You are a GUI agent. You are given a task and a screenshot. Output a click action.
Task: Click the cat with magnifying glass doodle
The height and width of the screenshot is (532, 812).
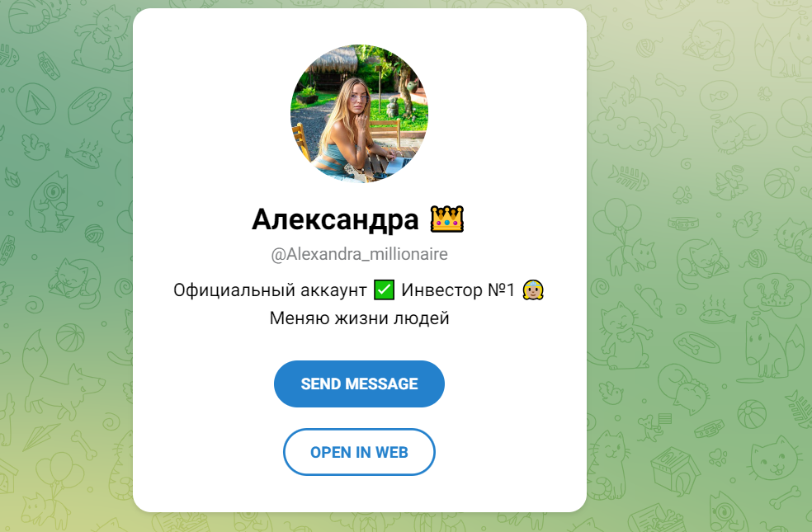click(x=50, y=203)
